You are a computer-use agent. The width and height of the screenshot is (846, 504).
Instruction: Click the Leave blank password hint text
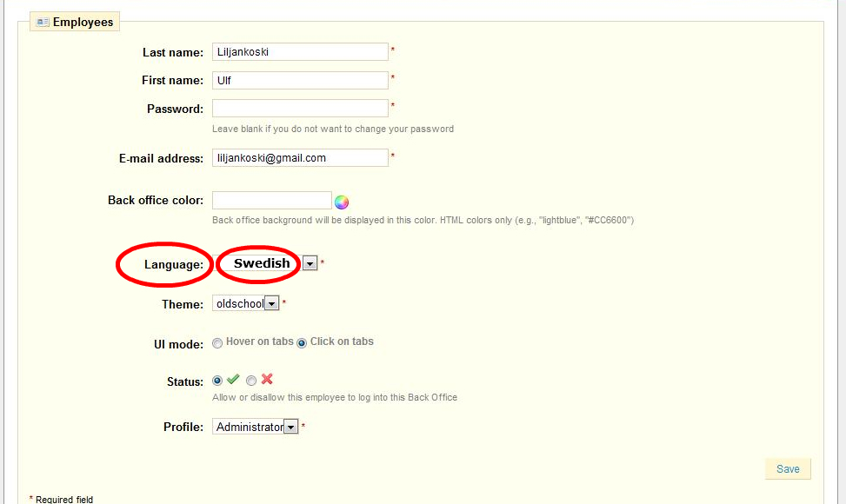[333, 129]
